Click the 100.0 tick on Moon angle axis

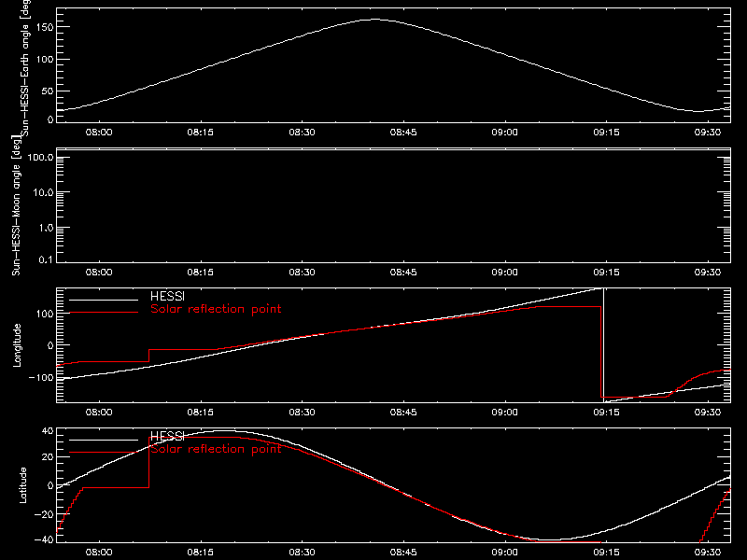coord(40,158)
